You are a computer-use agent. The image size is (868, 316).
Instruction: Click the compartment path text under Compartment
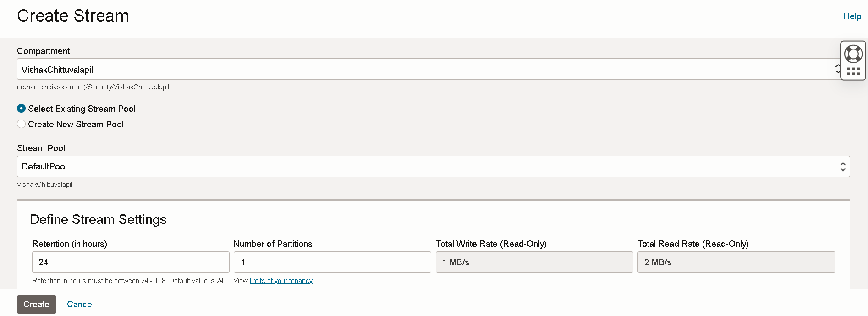93,87
